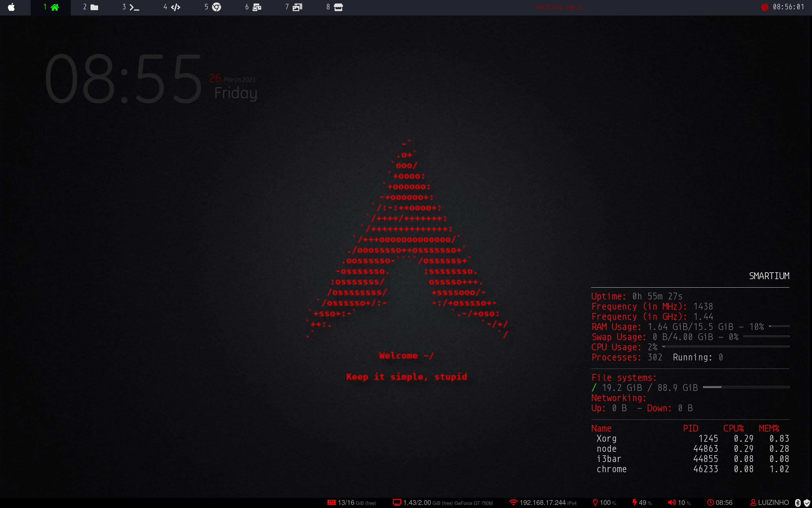The height and width of the screenshot is (508, 812).
Task: Click the 1.43/2.00 GiB GeForce GT 750M readout
Action: coord(448,503)
